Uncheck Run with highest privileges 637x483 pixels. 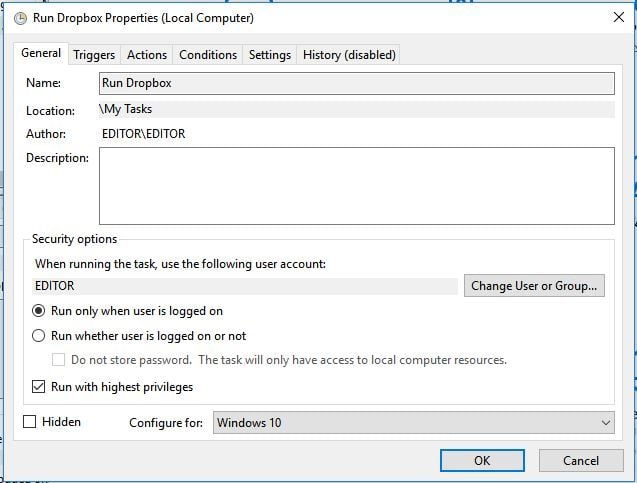[39, 387]
